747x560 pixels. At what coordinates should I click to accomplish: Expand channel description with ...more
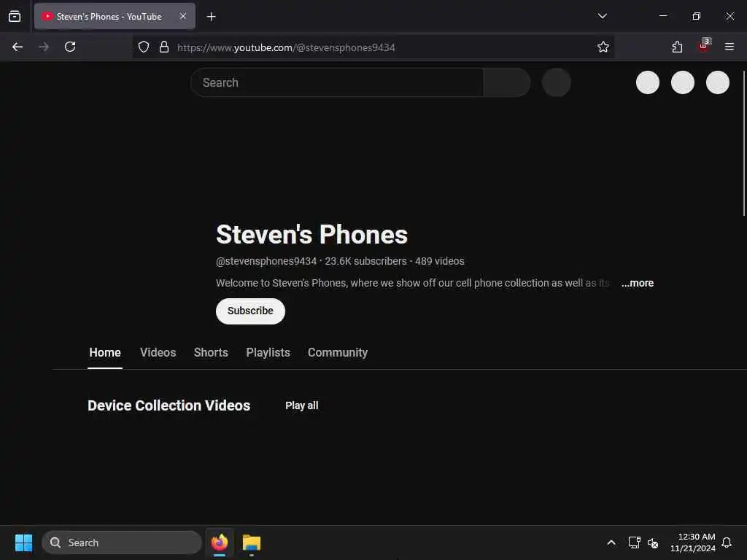(637, 283)
